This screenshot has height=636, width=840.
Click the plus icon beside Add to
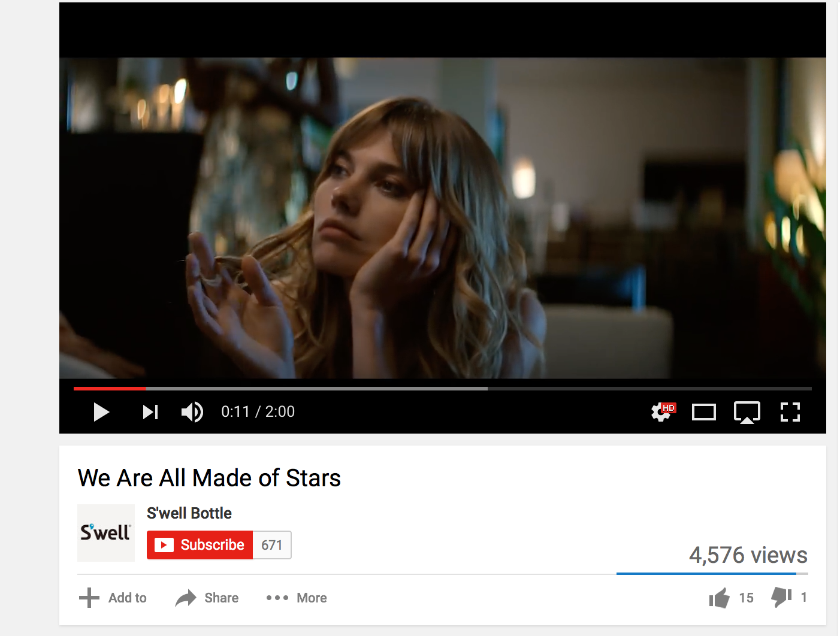click(x=89, y=598)
